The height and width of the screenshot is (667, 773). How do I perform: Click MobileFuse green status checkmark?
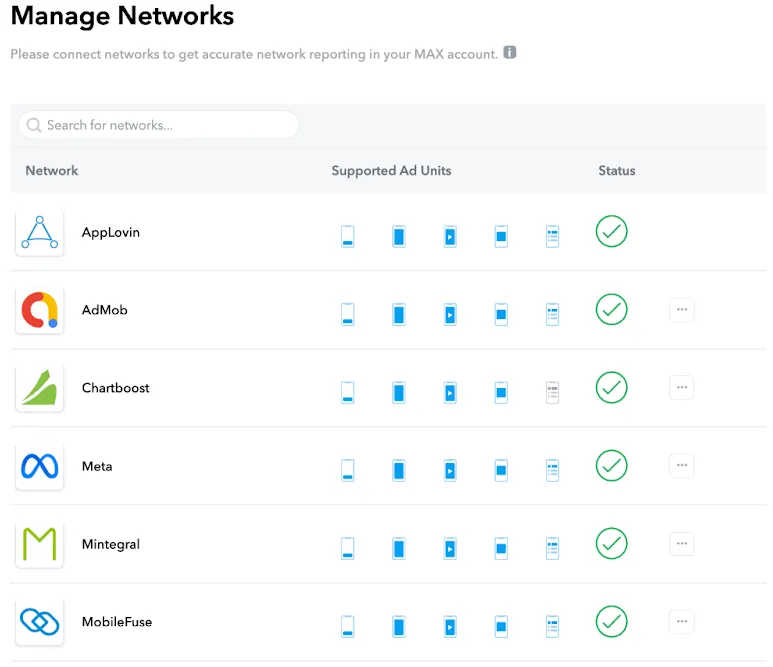tap(611, 622)
